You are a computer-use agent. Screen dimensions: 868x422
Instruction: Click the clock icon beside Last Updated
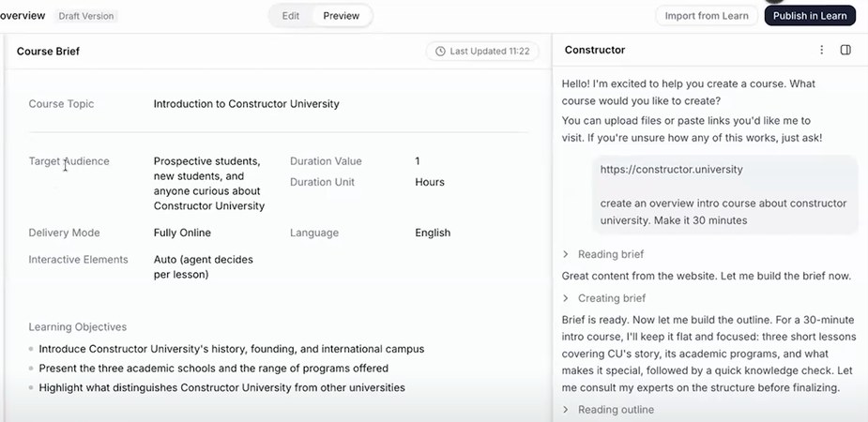440,52
